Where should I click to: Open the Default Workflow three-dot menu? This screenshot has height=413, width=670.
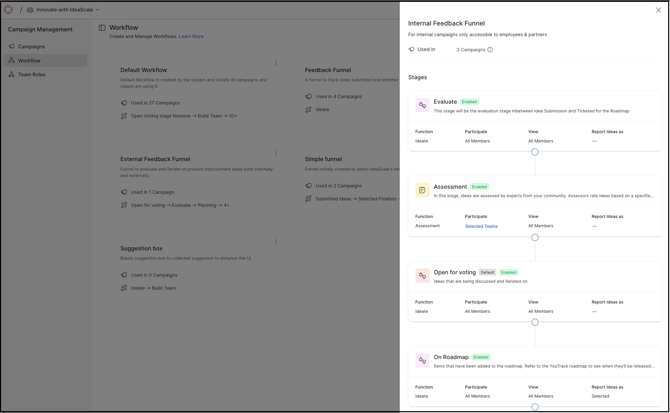coord(276,64)
